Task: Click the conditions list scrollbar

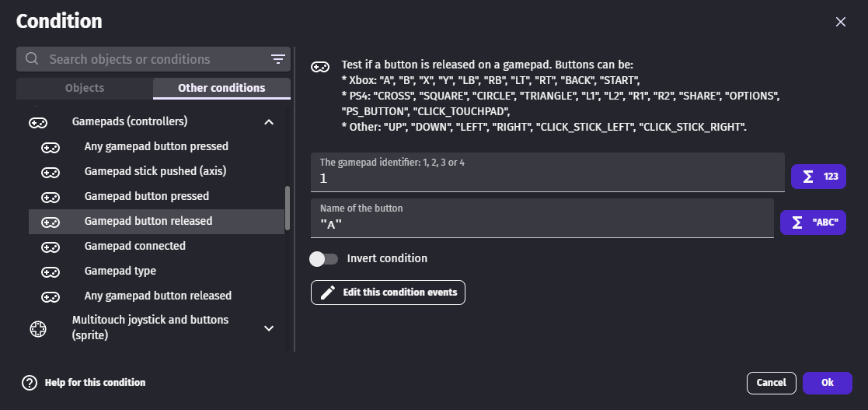Action: 288,207
